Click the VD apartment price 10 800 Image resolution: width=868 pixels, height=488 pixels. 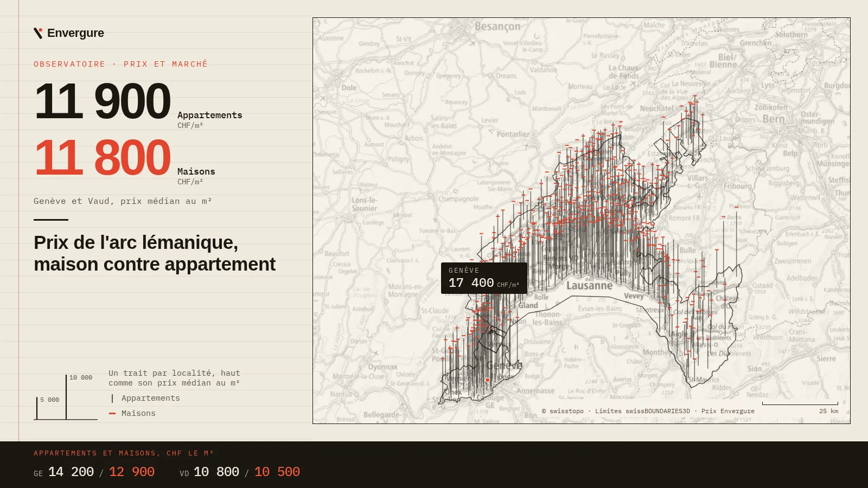coord(216,472)
